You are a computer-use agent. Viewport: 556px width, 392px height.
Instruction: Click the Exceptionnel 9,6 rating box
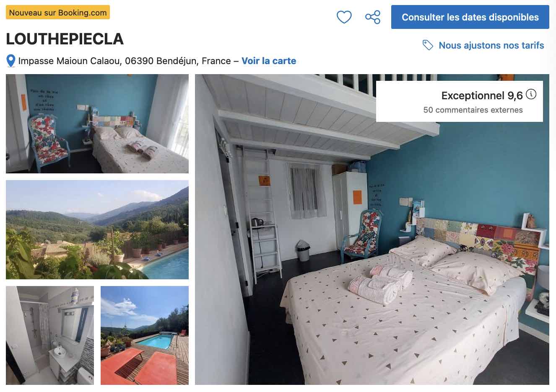[x=460, y=101]
